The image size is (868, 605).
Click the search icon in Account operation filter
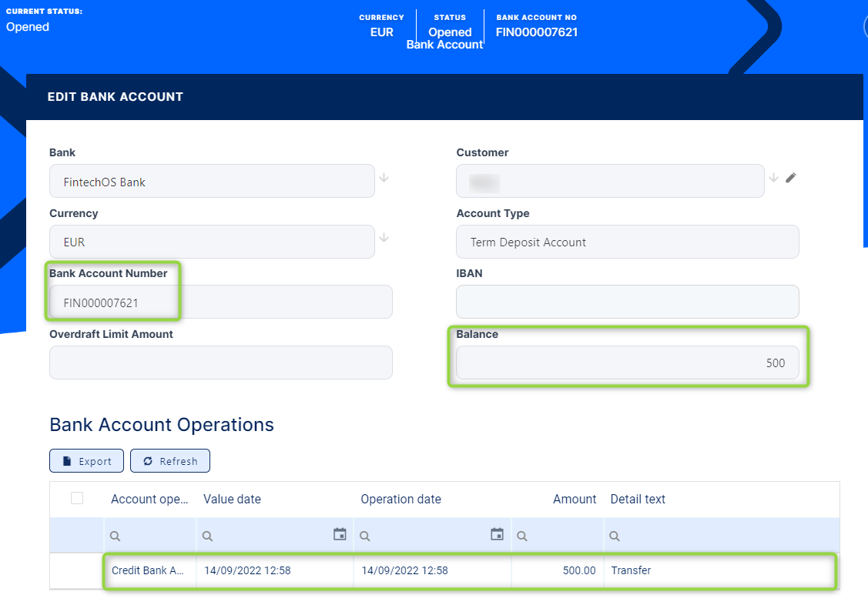[116, 536]
